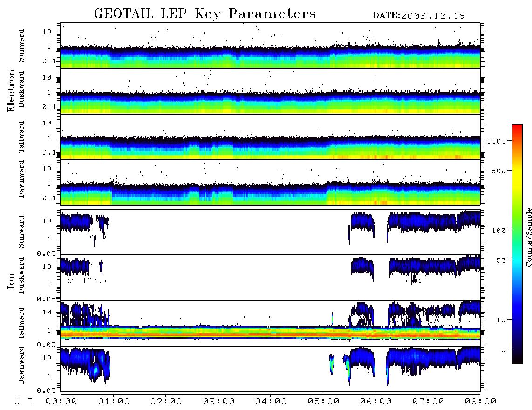
Task: Click the 08:00 time axis label
Action: click(481, 402)
